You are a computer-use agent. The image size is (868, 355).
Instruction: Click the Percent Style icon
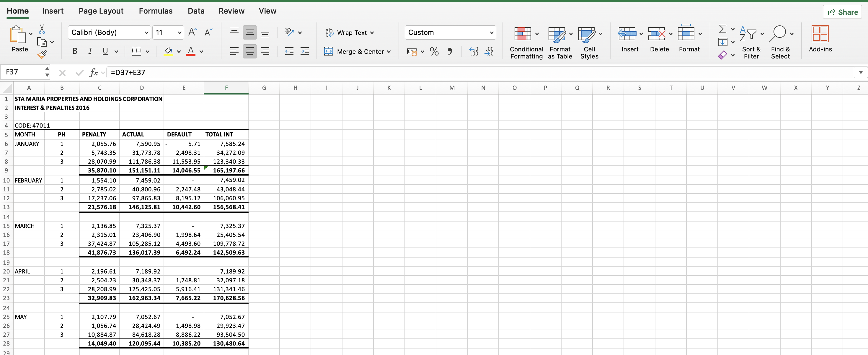(x=434, y=51)
